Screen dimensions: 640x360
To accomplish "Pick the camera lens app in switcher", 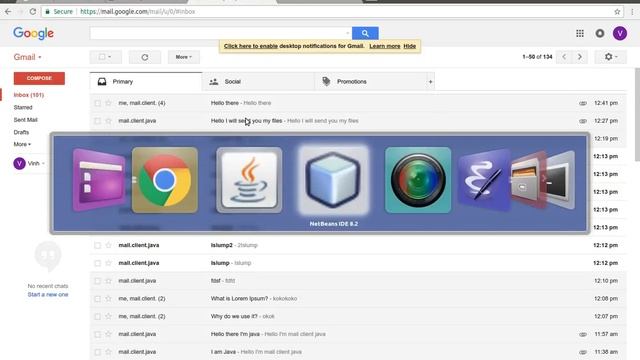I will coord(418,180).
